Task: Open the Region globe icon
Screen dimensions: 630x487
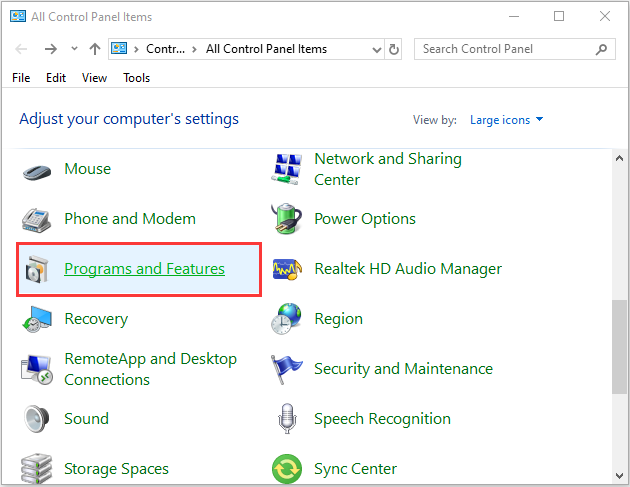Action: point(286,319)
